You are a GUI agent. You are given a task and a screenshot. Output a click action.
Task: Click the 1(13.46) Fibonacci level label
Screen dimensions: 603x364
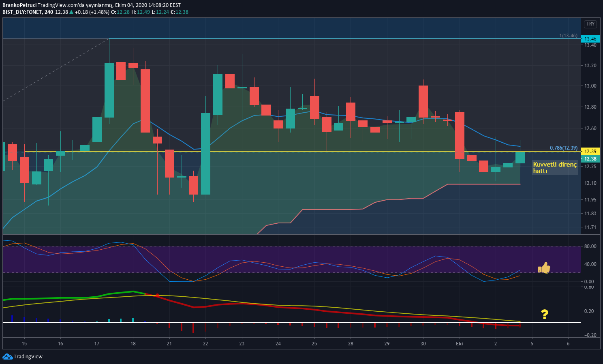(x=569, y=36)
